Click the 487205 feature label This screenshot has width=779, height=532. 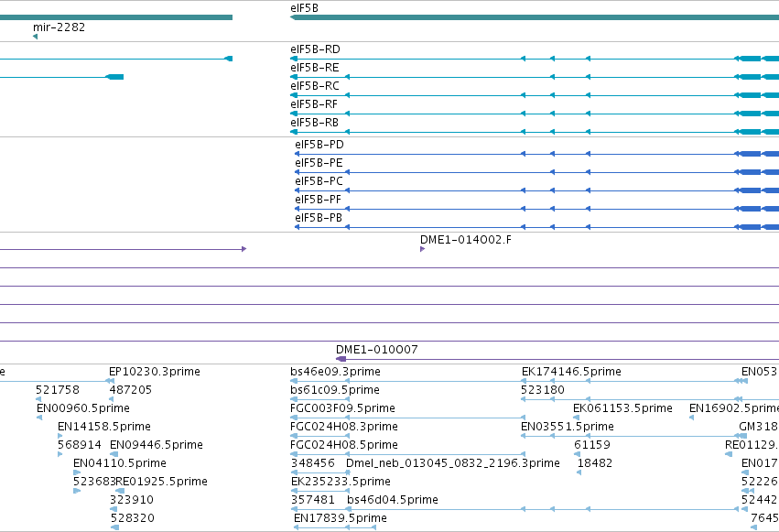131,390
